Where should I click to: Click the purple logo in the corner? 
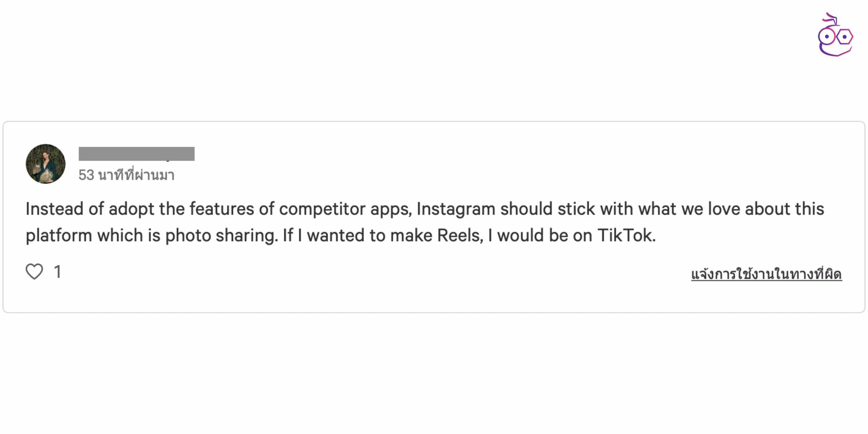click(x=835, y=36)
